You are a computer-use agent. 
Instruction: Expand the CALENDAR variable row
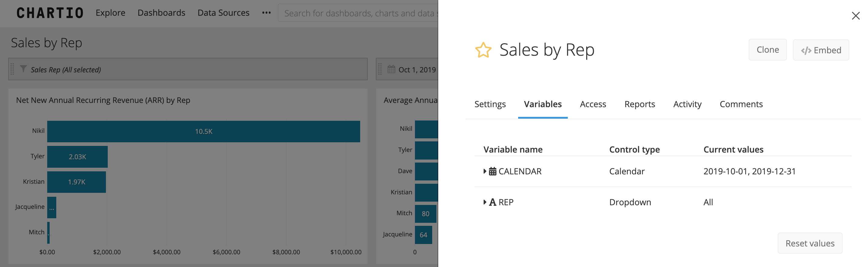(485, 171)
